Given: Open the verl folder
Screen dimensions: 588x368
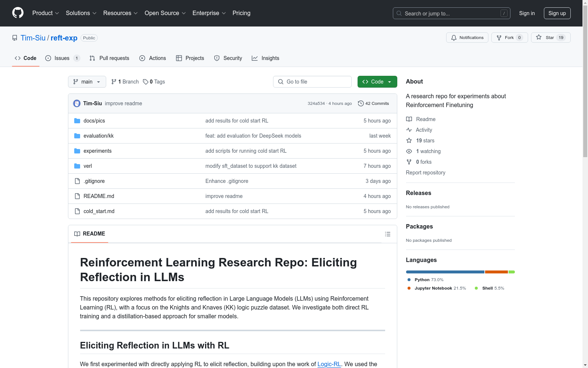Looking at the screenshot, I should (87, 166).
